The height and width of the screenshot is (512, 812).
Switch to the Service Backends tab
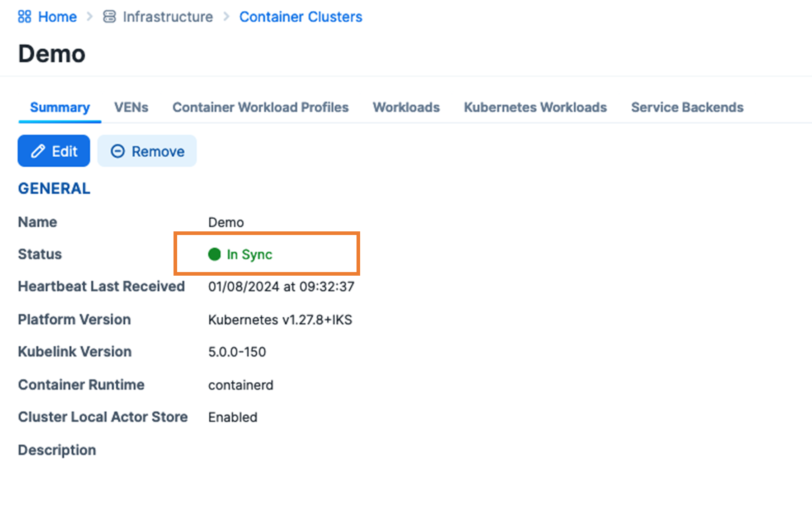point(687,108)
